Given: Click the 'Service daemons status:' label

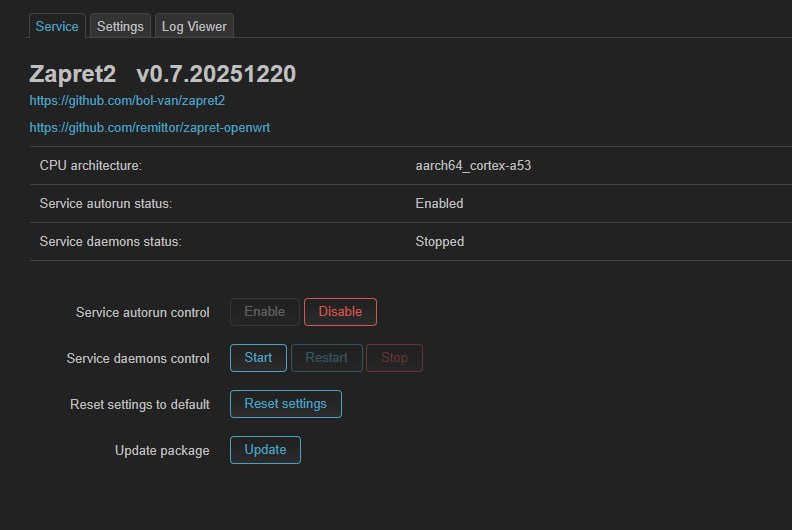Looking at the screenshot, I should [110, 242].
